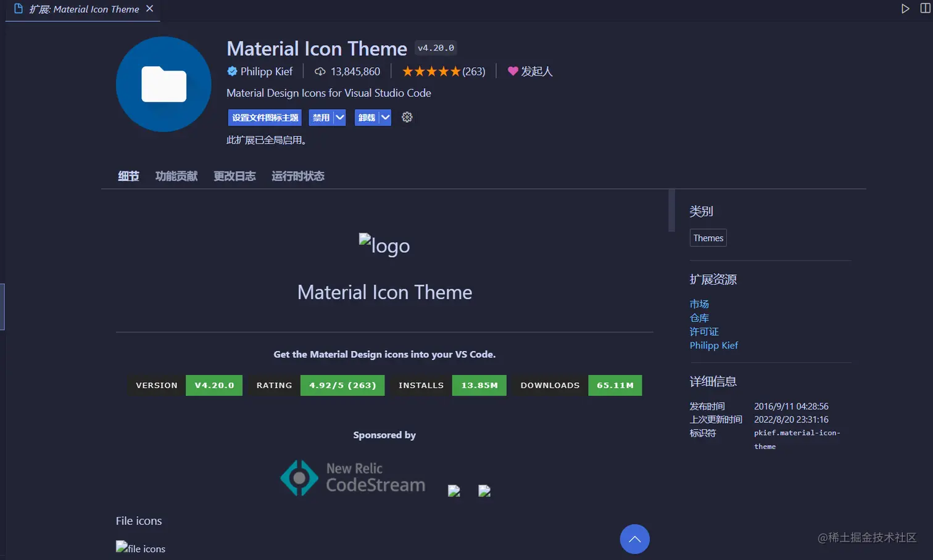933x560 pixels.
Task: Switch to the 运行时状态 tab
Action: tap(298, 176)
